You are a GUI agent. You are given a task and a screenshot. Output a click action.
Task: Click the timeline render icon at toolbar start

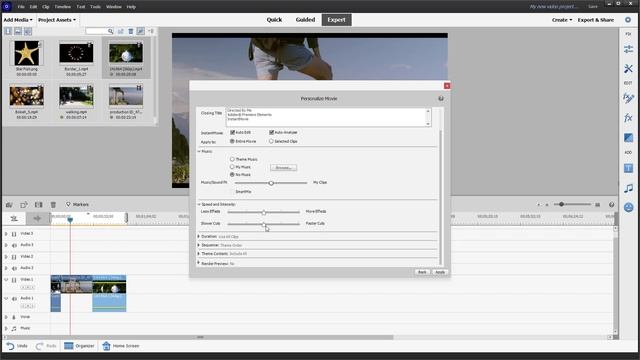pyautogui.click(x=9, y=204)
